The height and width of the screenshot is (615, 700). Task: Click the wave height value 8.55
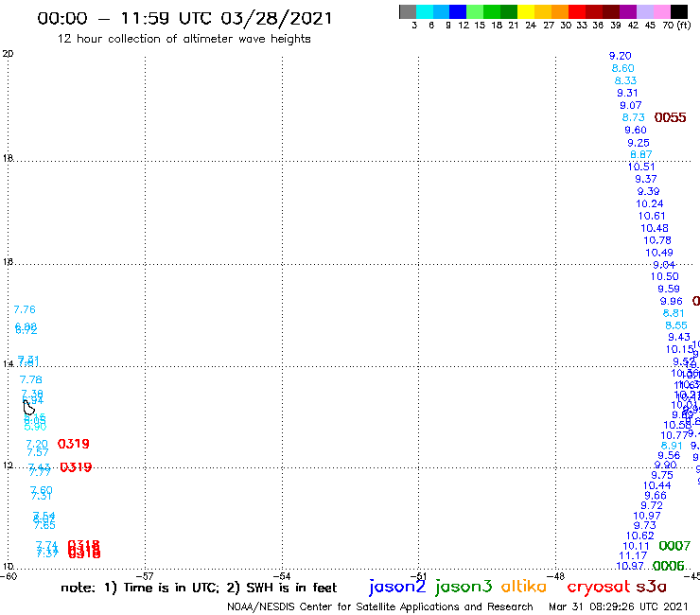point(676,325)
